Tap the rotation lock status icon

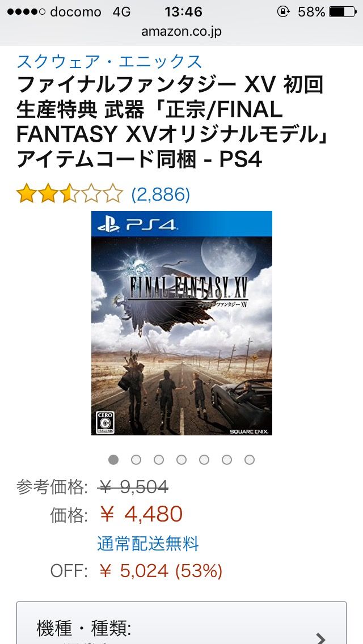pos(283,12)
